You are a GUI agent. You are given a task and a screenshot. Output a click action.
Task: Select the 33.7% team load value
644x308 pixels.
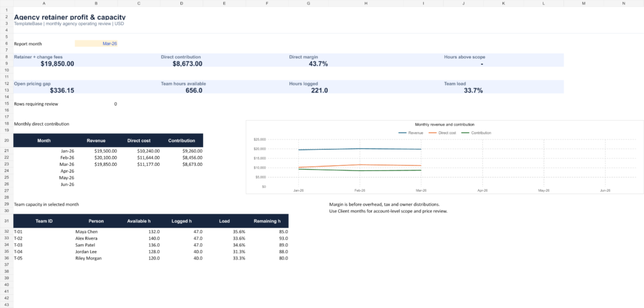(x=473, y=91)
